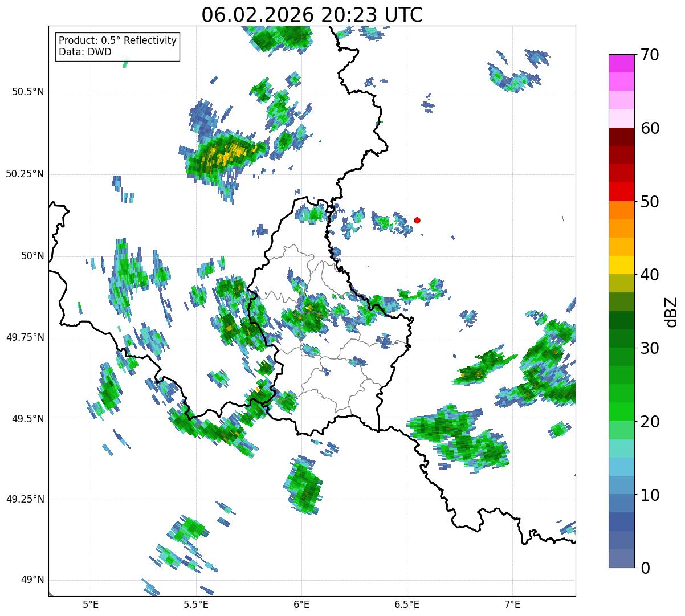Click the 49°N latitude label
Viewport: 685px width, 616px height.
(32, 580)
